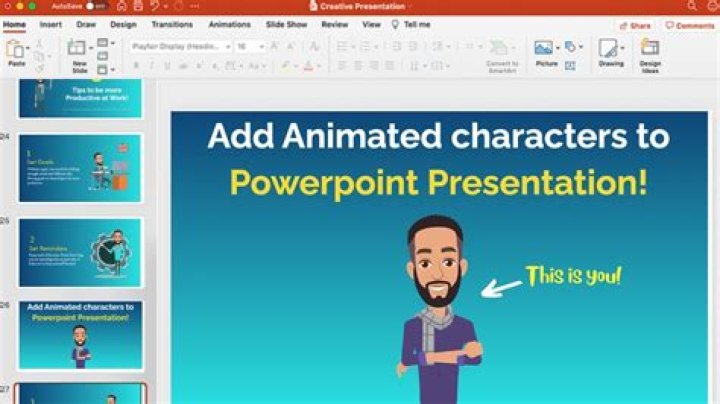Open the Animations tab
This screenshot has width=720, height=404.
[229, 24]
